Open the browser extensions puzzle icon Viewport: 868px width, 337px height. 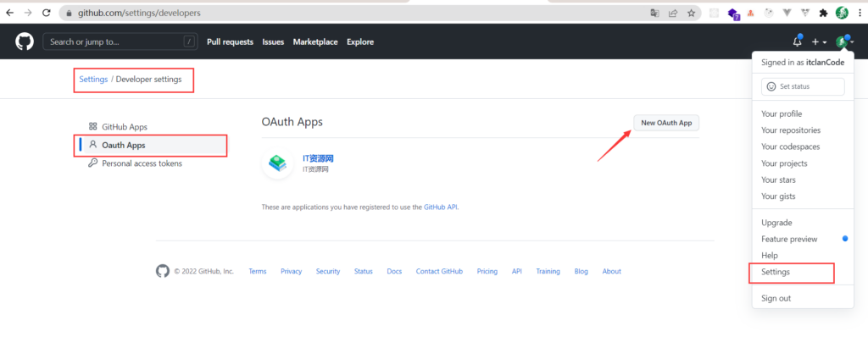(823, 13)
